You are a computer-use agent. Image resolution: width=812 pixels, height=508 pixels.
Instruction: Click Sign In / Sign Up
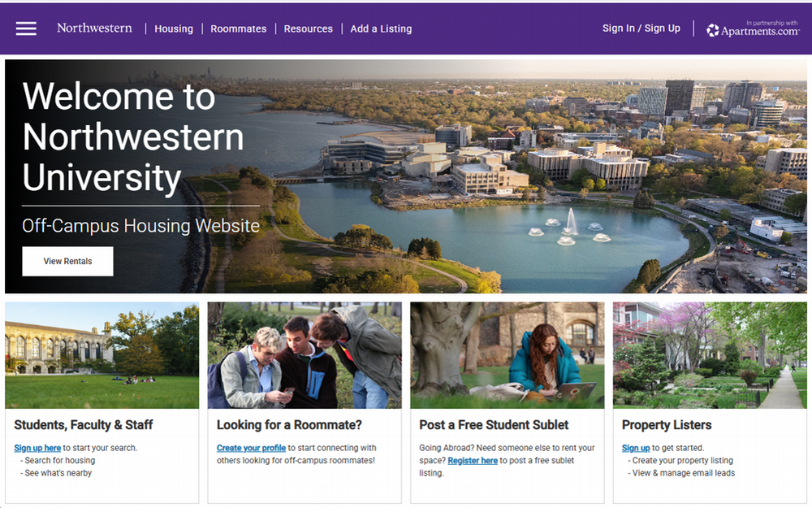(x=641, y=28)
